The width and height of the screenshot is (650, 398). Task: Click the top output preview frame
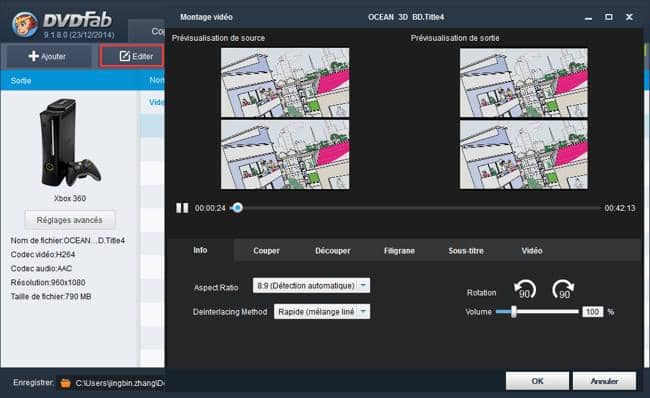coord(524,83)
